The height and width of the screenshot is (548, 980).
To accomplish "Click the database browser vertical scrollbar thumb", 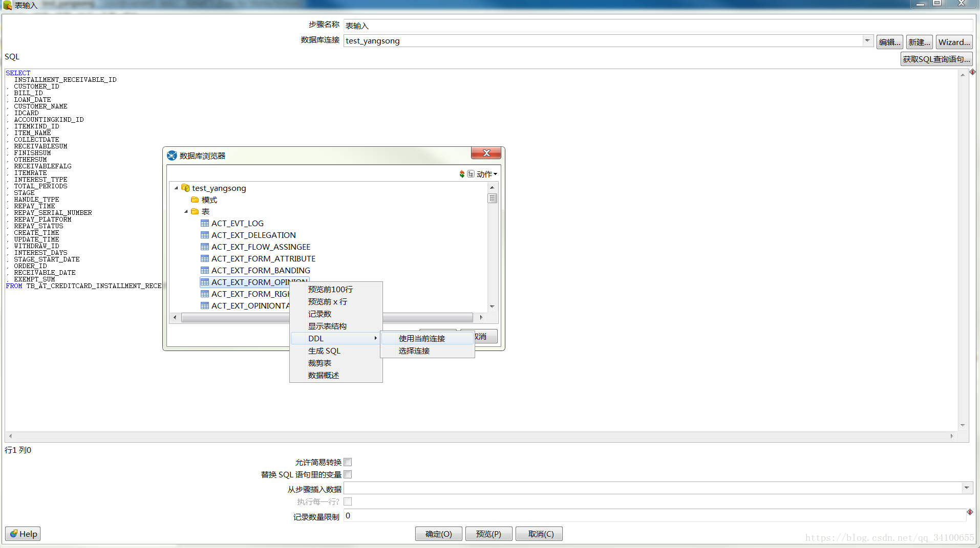I will click(492, 198).
